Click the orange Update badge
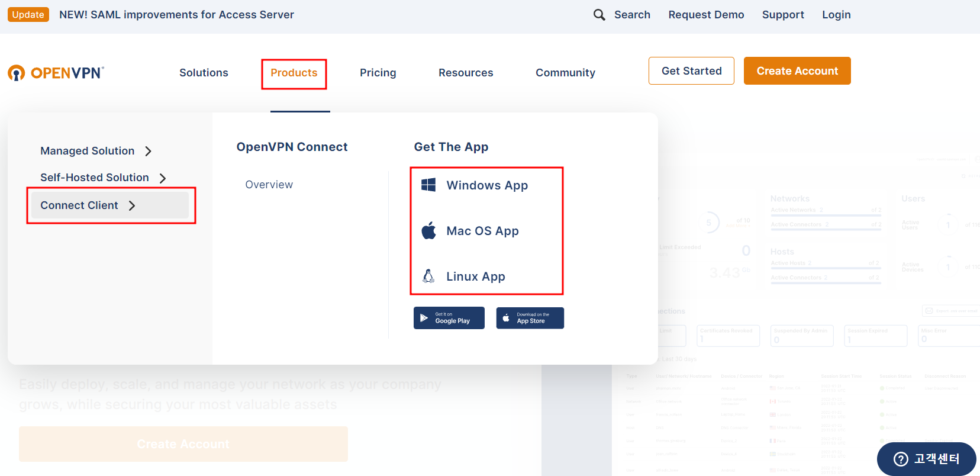The image size is (980, 476). tap(28, 15)
